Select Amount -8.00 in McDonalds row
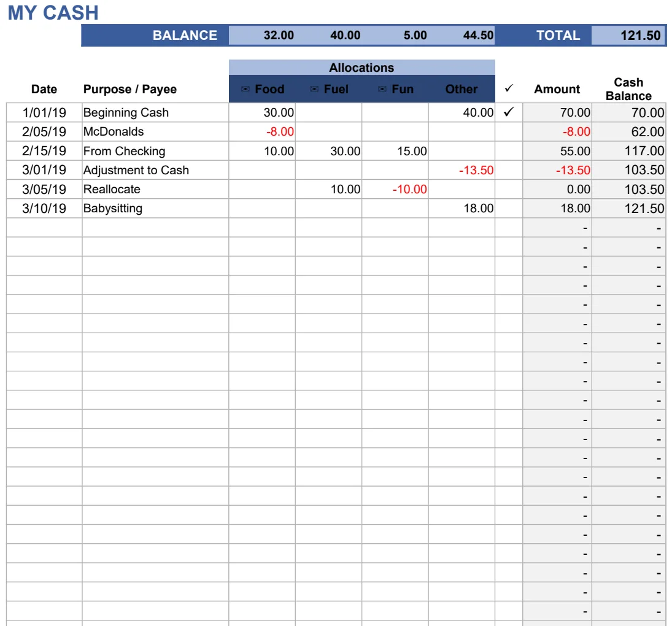This screenshot has width=672, height=626. 557,131
